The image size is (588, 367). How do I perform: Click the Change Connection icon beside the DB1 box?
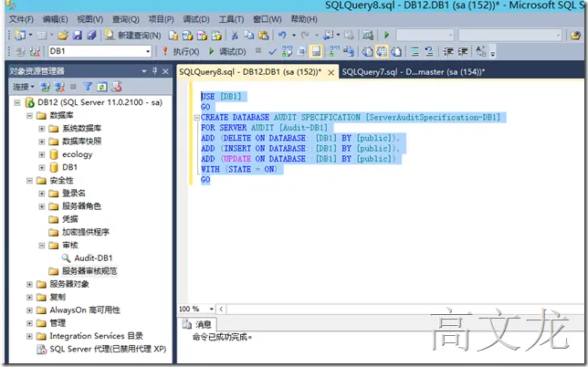pos(35,51)
